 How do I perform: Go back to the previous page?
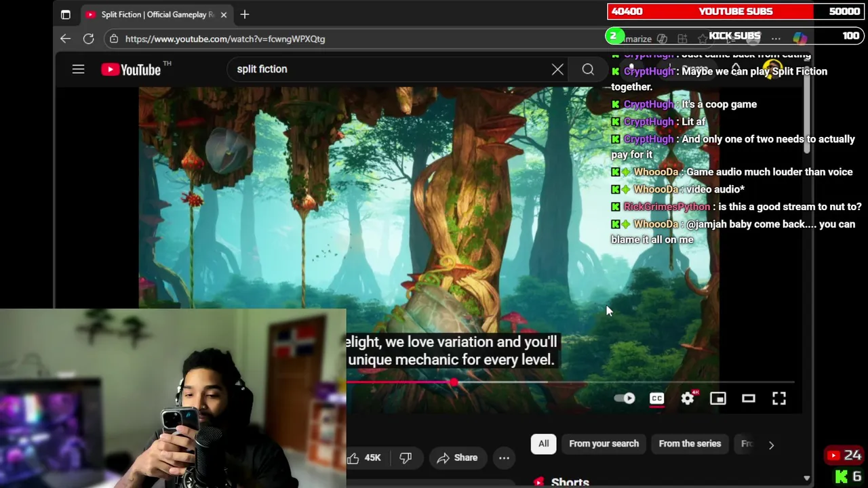click(65, 39)
